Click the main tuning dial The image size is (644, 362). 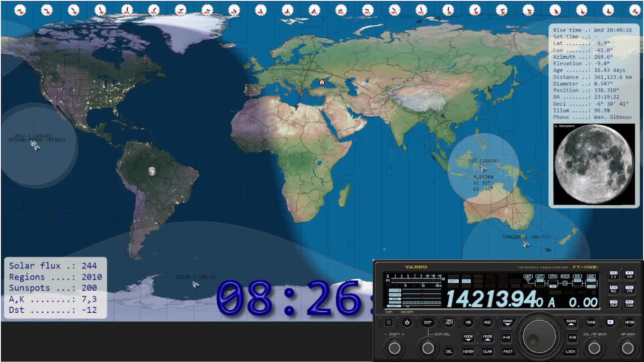[x=539, y=336]
